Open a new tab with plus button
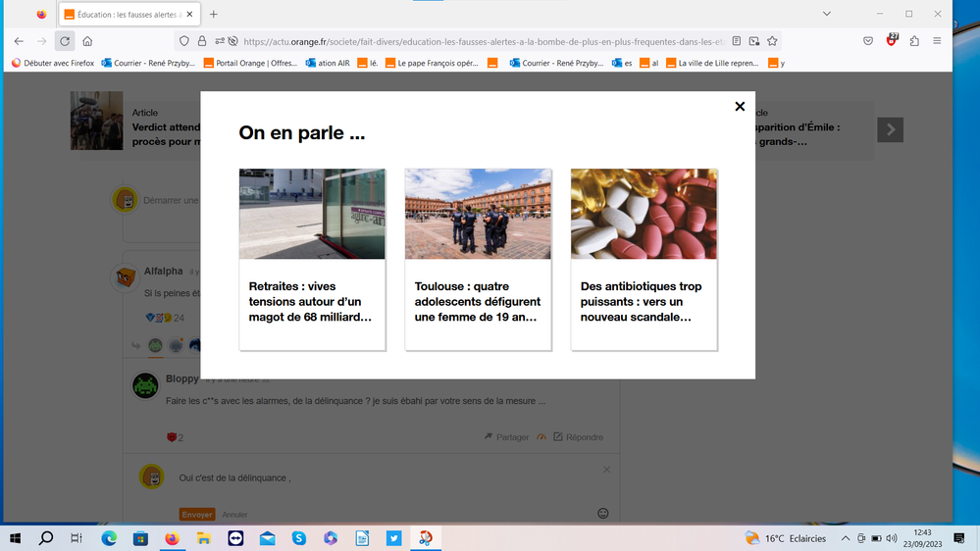 click(x=214, y=15)
